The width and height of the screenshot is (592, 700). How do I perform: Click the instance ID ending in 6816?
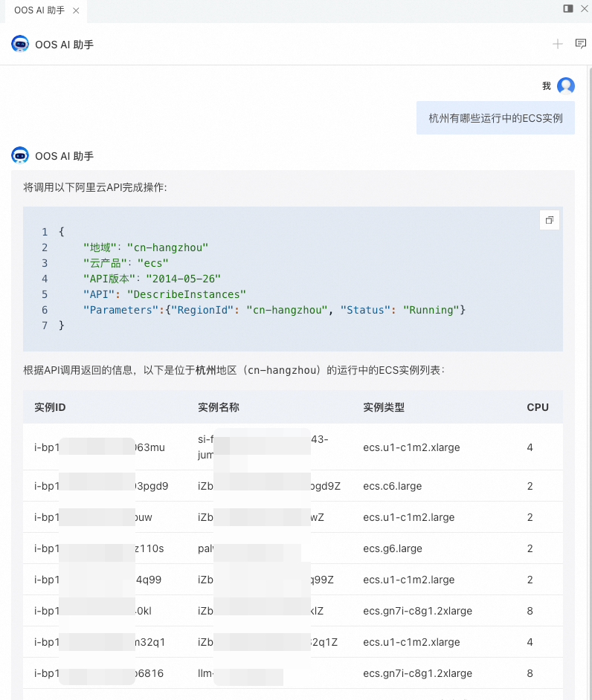[x=99, y=673]
